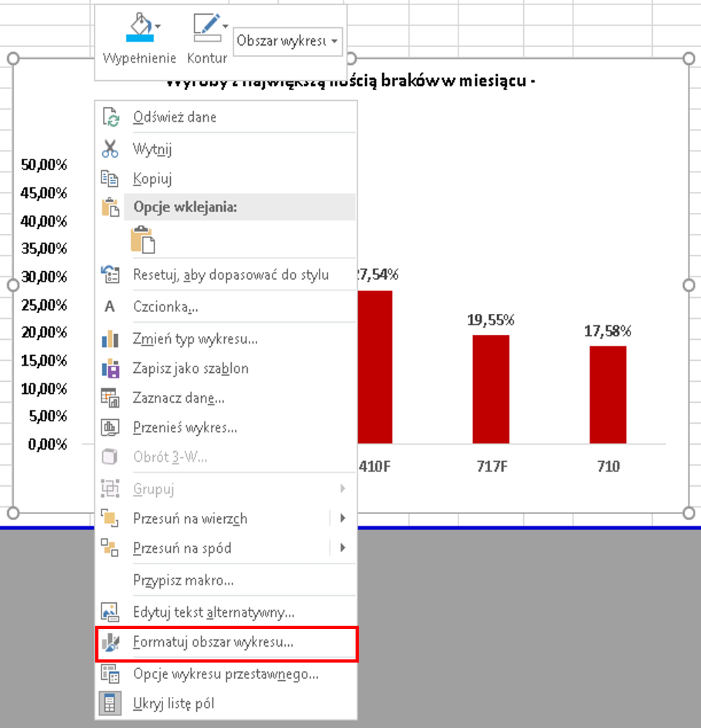Choose Przypisz makro menu entry
Screen dimensions: 701x728
pyautogui.click(x=183, y=581)
